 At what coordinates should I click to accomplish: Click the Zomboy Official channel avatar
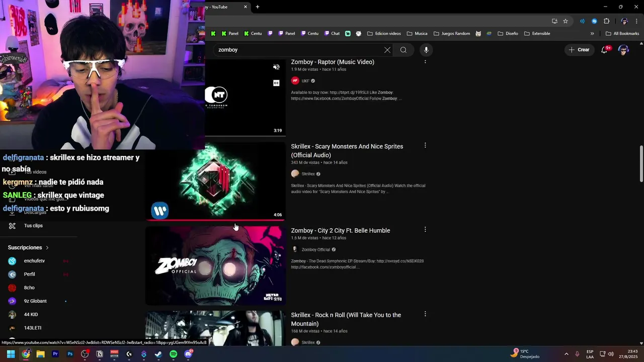pos(295,249)
